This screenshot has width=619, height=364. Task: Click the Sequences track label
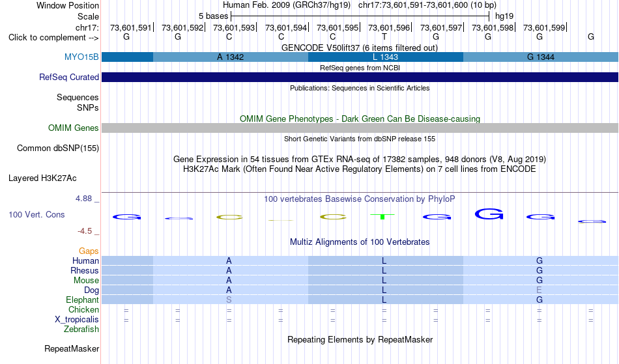[78, 97]
